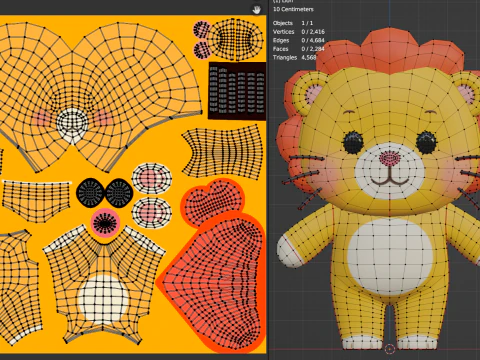Click the 3D cursor beneath the lion's feet

tap(390, 349)
